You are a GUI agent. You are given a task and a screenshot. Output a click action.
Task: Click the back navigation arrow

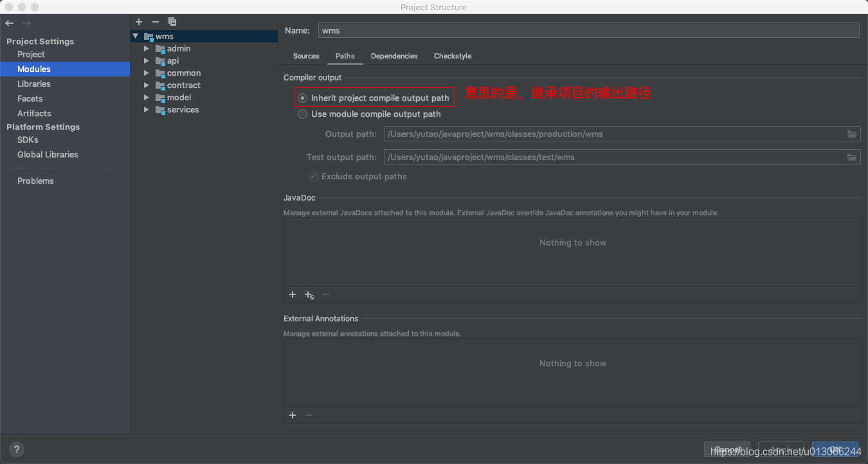(10, 22)
